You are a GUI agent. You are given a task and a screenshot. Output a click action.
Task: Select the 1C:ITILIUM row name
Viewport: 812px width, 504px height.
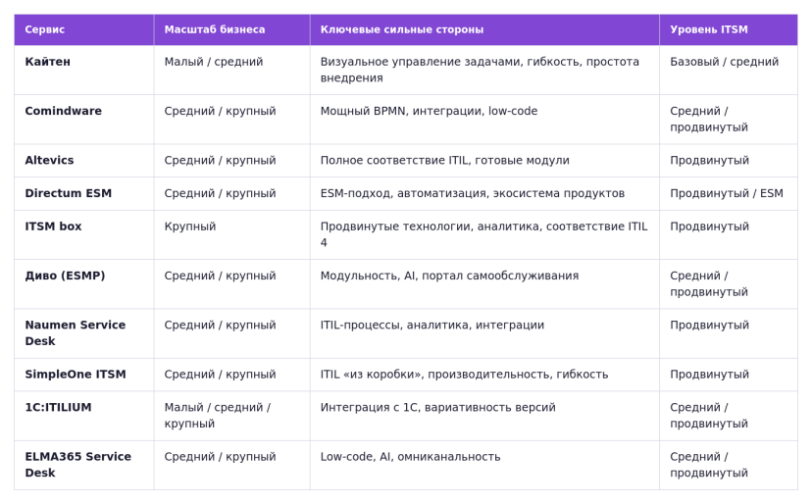[58, 407]
